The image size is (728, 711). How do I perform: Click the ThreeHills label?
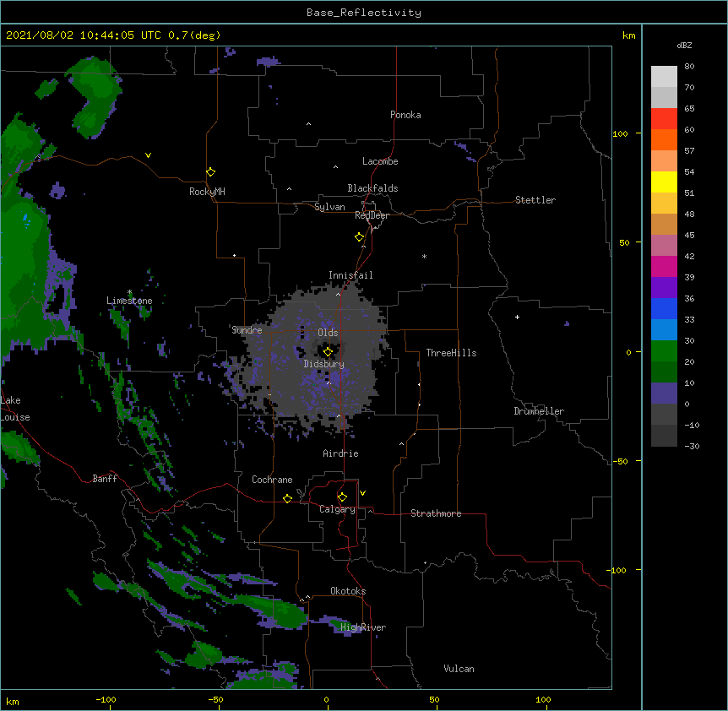coord(451,353)
